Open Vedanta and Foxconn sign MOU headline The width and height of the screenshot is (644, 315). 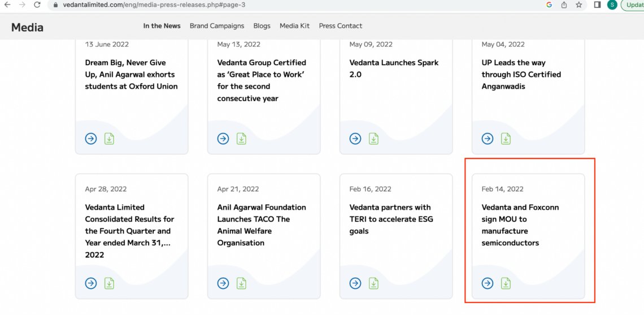click(520, 225)
